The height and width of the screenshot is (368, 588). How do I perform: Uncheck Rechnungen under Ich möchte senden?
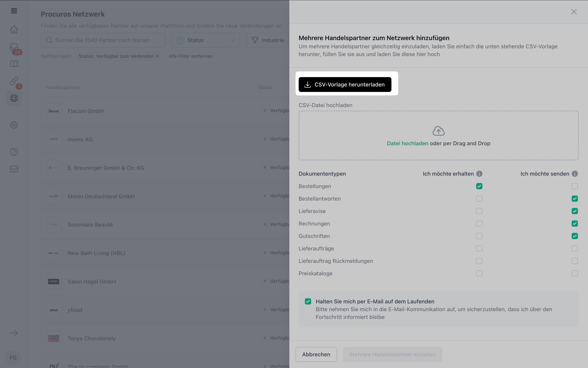[575, 224]
